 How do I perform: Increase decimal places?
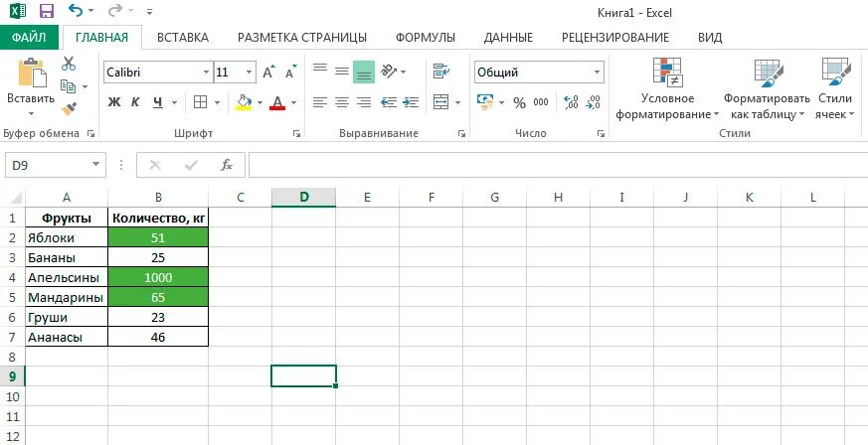click(571, 102)
